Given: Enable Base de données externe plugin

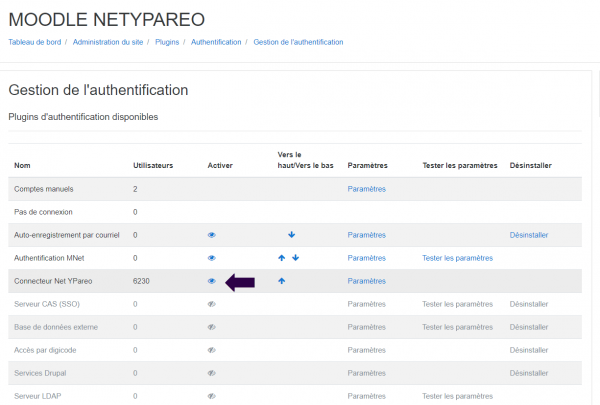Looking at the screenshot, I should 212,327.
